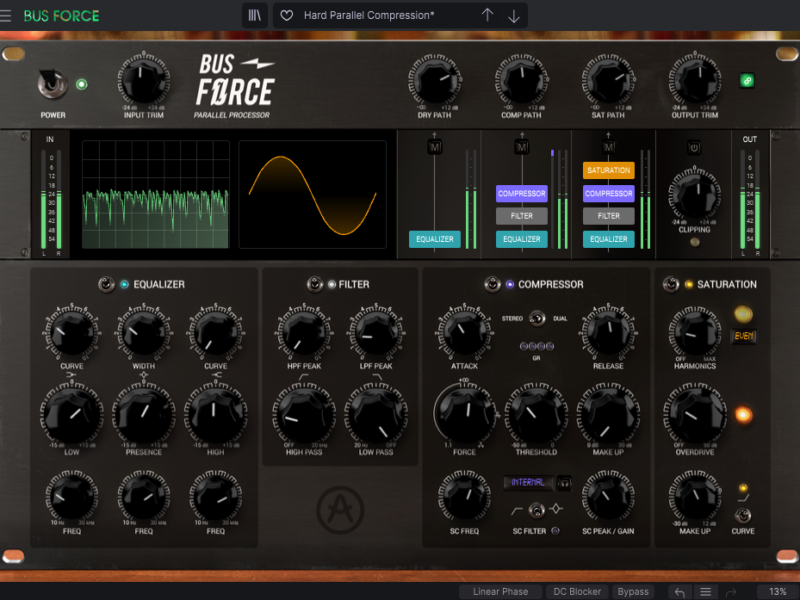Open the history list menu in bottom bar
This screenshot has width=800, height=600.
click(706, 592)
